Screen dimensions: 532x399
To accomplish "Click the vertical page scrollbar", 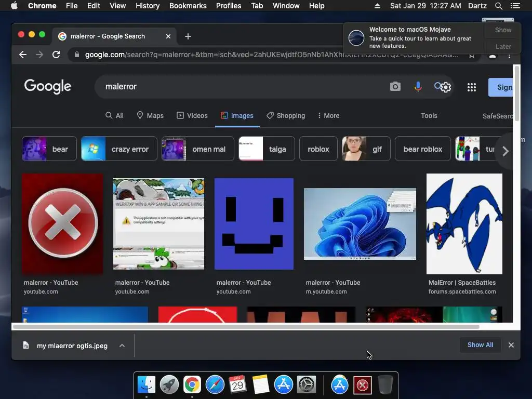I will 517,94.
